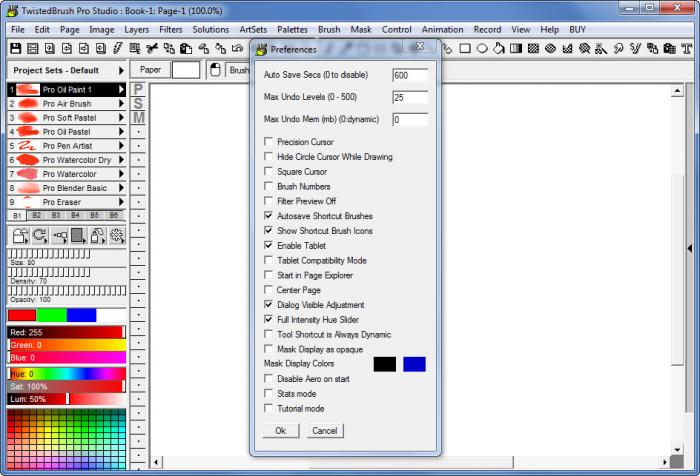The height and width of the screenshot is (476, 700).
Task: Click Ok in Preferences dialog
Action: [281, 431]
